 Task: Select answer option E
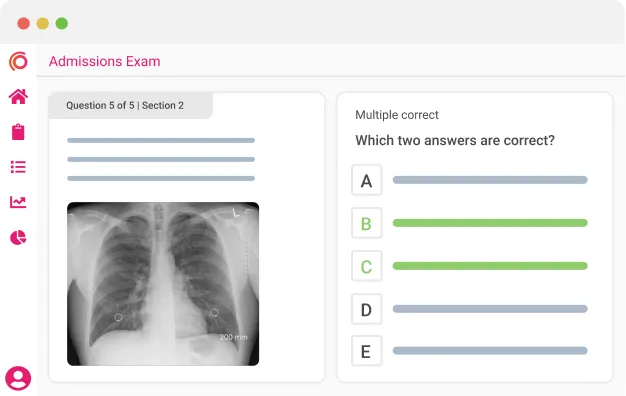tap(366, 351)
